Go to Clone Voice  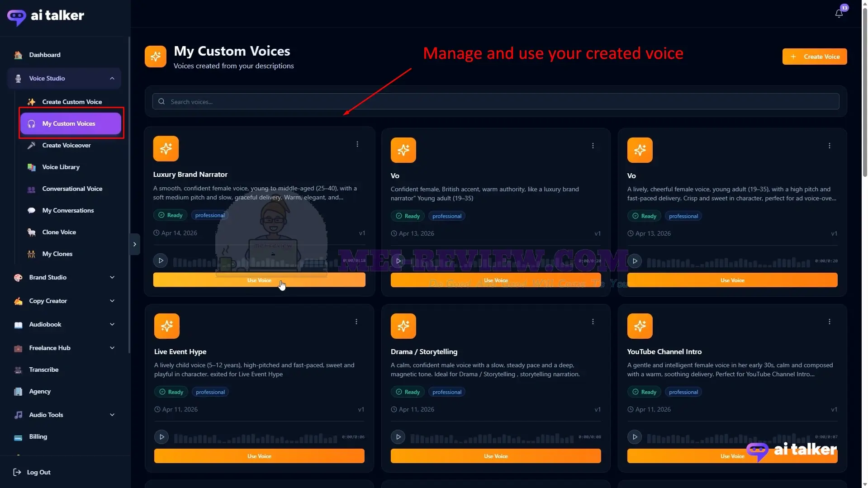coord(71,232)
